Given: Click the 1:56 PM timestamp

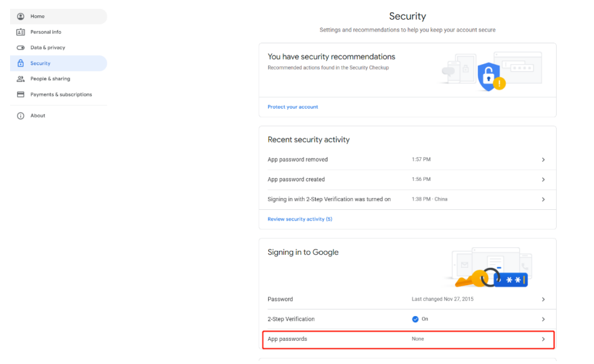Looking at the screenshot, I should tap(421, 180).
